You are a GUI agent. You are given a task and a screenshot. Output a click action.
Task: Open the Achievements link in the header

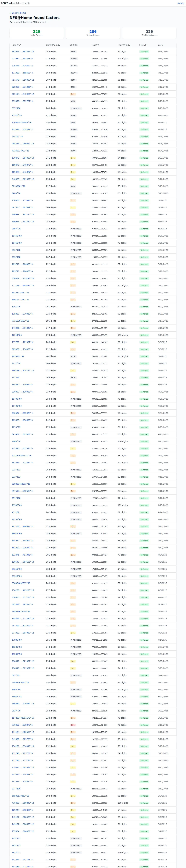(x=23, y=3)
